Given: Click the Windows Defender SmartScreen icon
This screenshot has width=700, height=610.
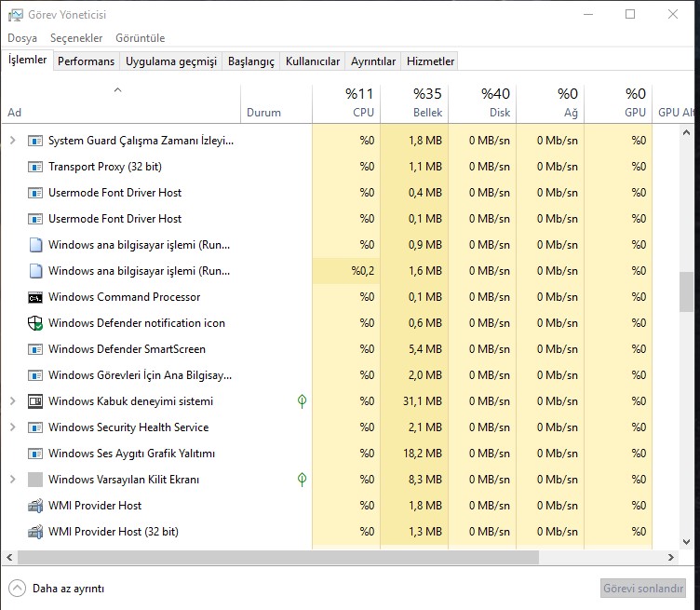Looking at the screenshot, I should [x=35, y=349].
